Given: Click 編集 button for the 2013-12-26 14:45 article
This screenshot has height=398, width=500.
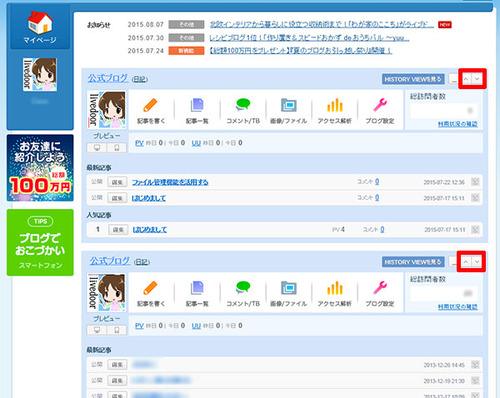Looking at the screenshot, I should tap(117, 365).
